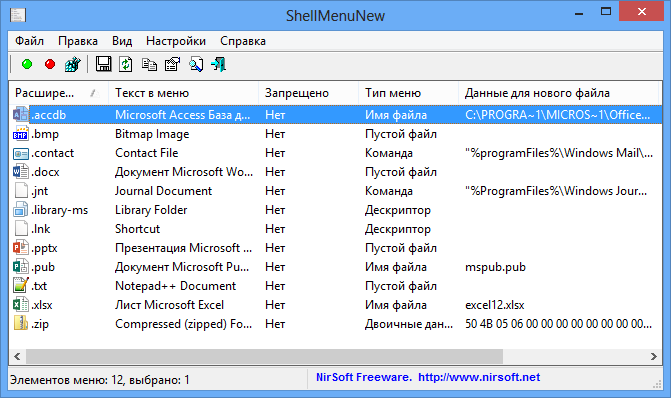Image resolution: width=671 pixels, height=398 pixels.
Task: Click the "%programFiles%\Windows Mail data cell
Action: 559,153
